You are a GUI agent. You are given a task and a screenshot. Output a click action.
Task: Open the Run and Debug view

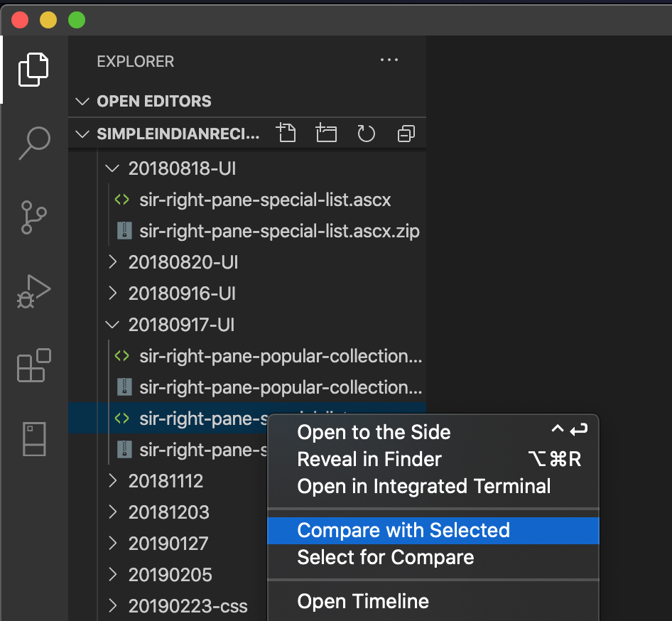point(33,291)
